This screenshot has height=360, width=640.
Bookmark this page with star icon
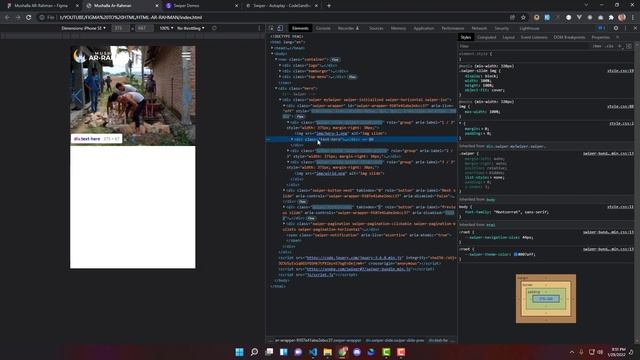tap(523, 18)
